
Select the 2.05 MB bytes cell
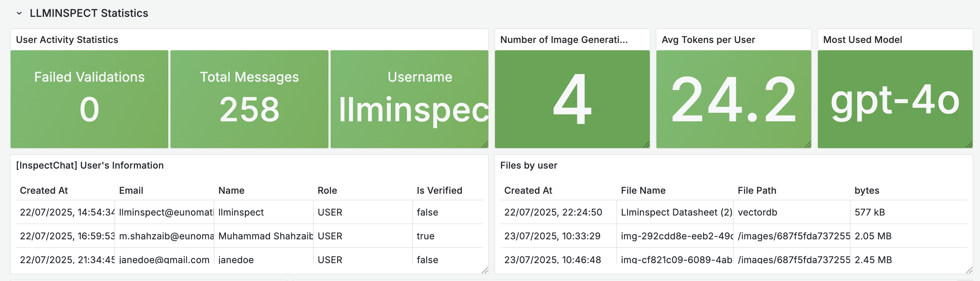[909, 236]
